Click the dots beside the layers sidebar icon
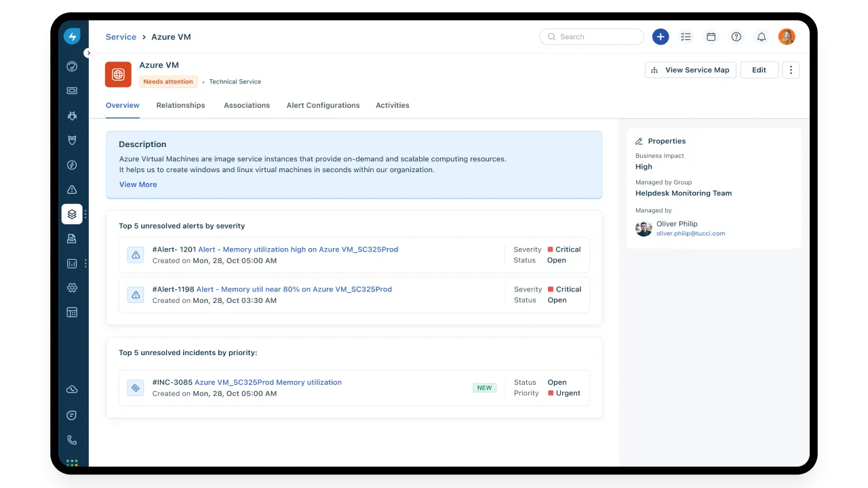Image resolution: width=868 pixels, height=488 pixels. tap(85, 214)
